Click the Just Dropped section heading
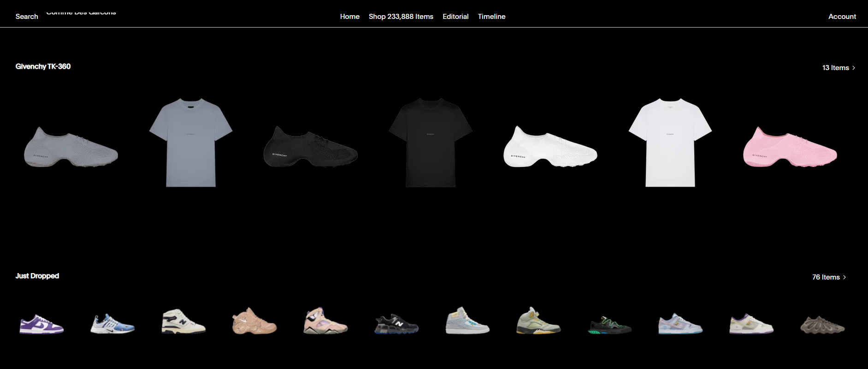Viewport: 868px width, 369px height. (37, 276)
